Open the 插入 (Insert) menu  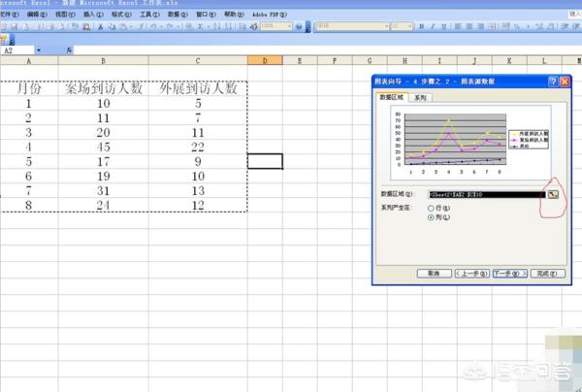click(89, 16)
